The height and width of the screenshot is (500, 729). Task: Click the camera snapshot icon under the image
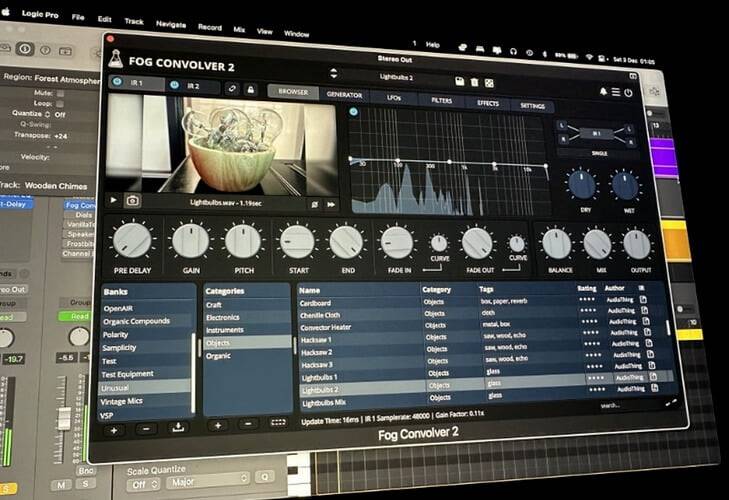pyautogui.click(x=133, y=201)
